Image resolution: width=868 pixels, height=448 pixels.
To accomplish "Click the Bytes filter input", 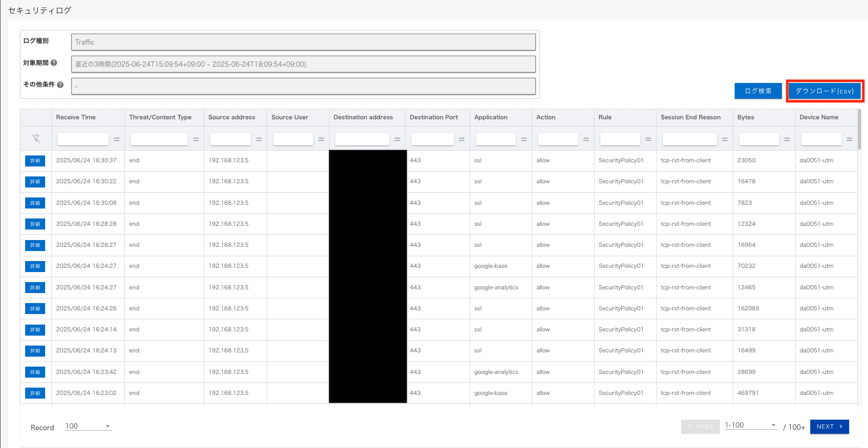I will tap(759, 139).
